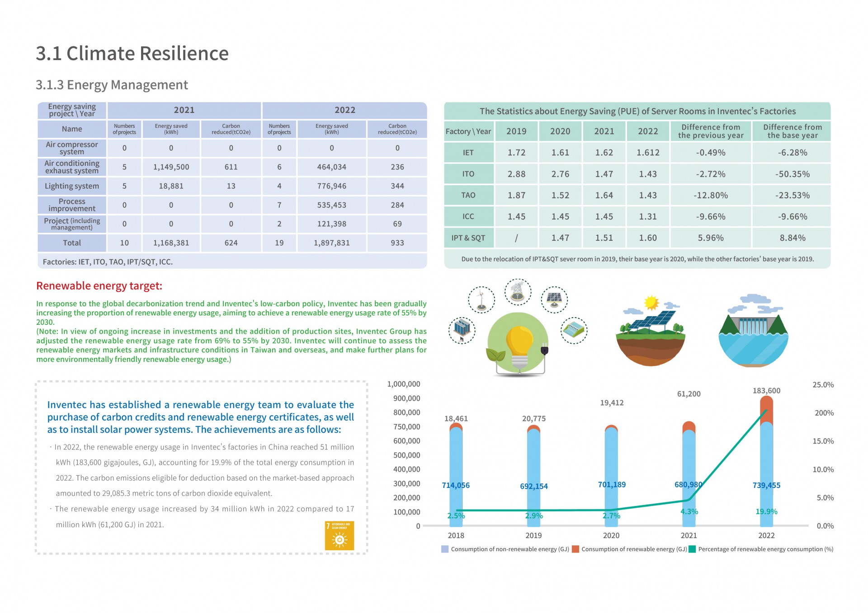Click the 2018 x-axis label on chart

[456, 535]
